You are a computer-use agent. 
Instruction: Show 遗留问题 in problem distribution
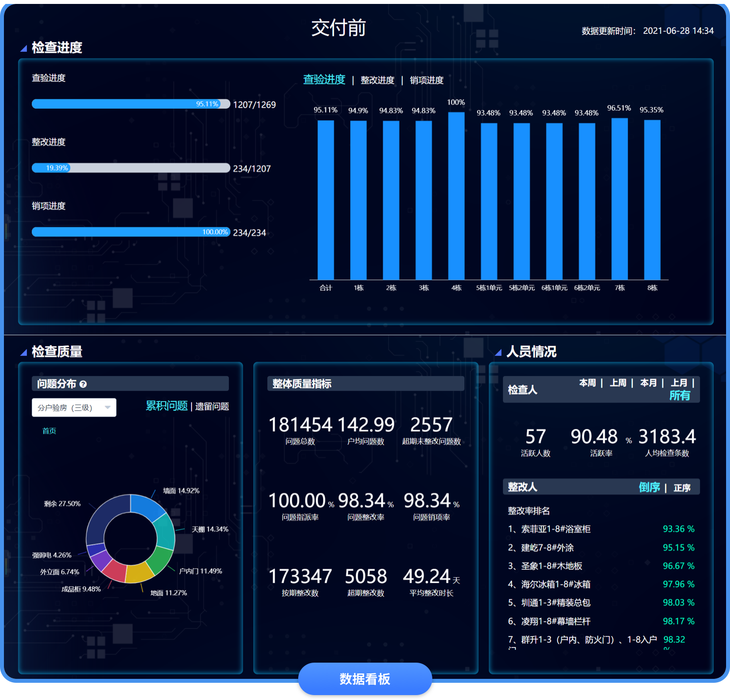pyautogui.click(x=212, y=407)
